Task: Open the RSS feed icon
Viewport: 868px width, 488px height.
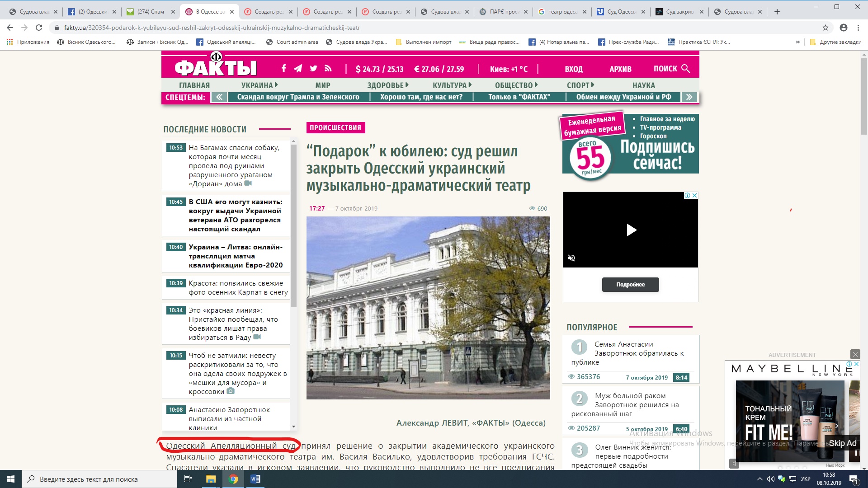Action: point(328,68)
